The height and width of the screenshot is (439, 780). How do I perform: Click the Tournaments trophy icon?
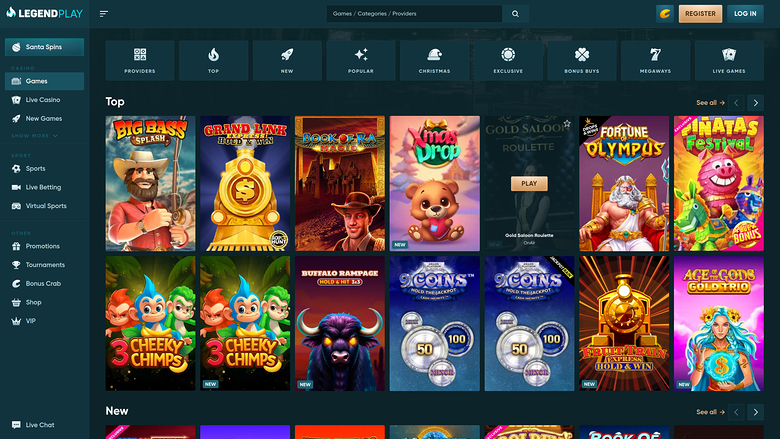click(x=16, y=265)
